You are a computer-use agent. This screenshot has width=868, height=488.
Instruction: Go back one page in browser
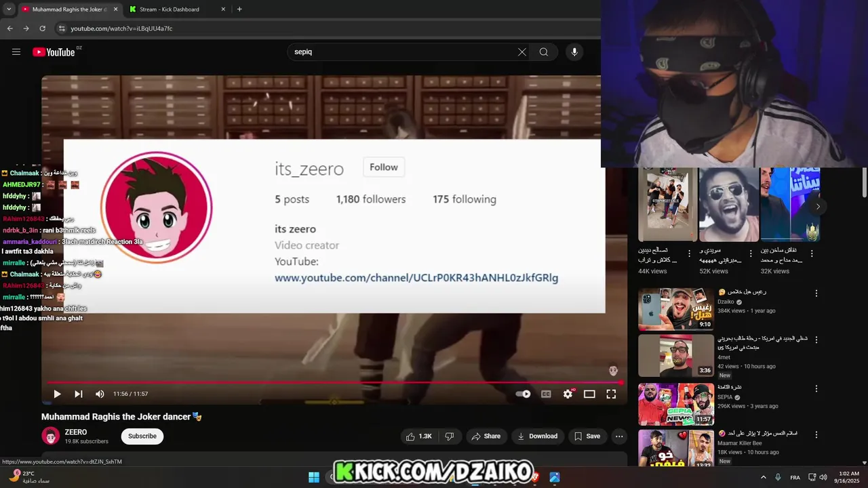pyautogui.click(x=10, y=28)
